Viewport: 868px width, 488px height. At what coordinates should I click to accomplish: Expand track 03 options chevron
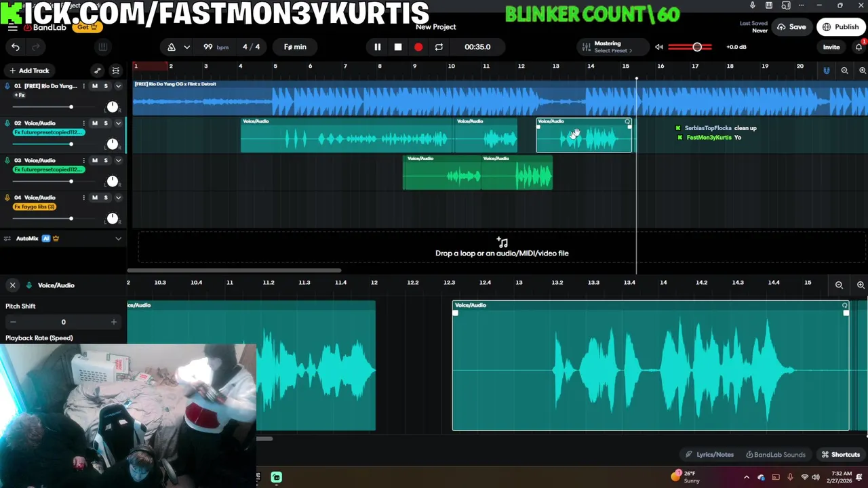tap(118, 161)
